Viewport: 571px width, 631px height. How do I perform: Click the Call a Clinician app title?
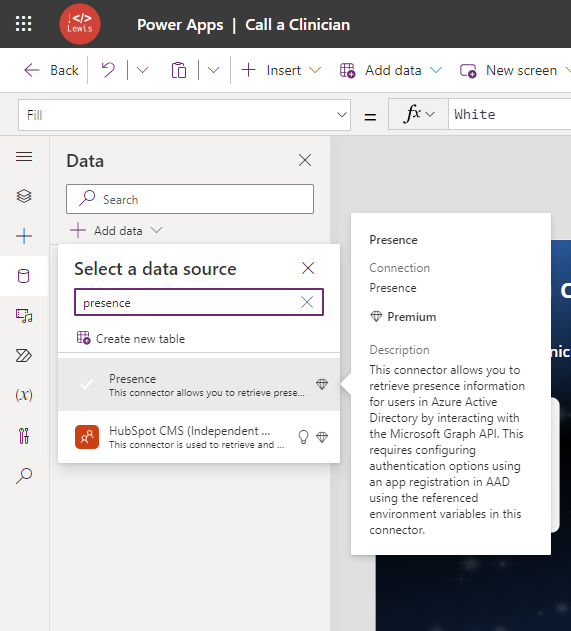coord(297,25)
